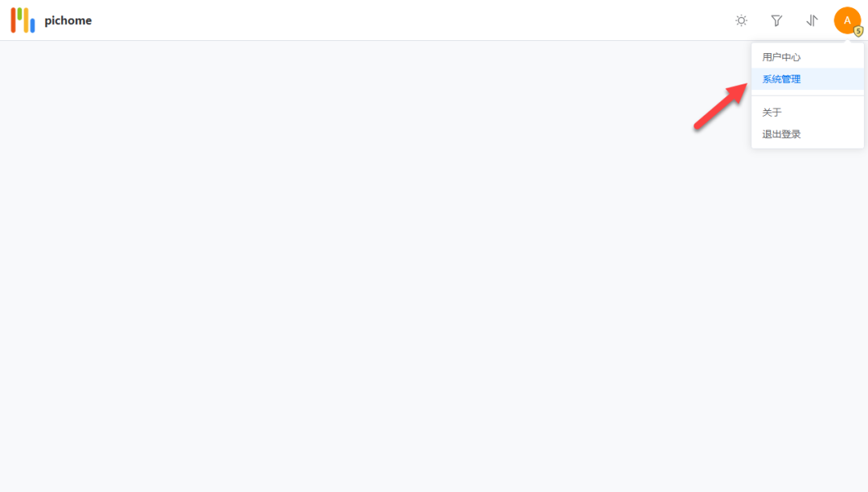Click the pichome brand name text
The width and height of the screenshot is (868, 492).
point(68,20)
